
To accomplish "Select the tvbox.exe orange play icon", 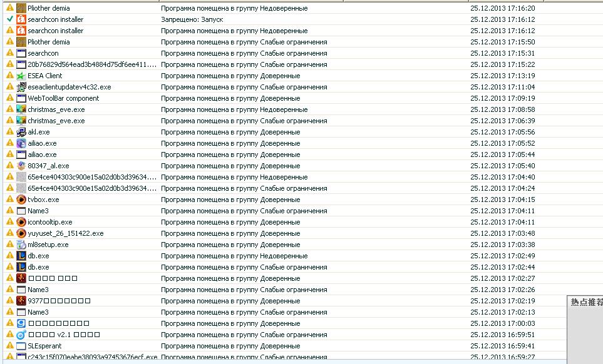I will [21, 200].
